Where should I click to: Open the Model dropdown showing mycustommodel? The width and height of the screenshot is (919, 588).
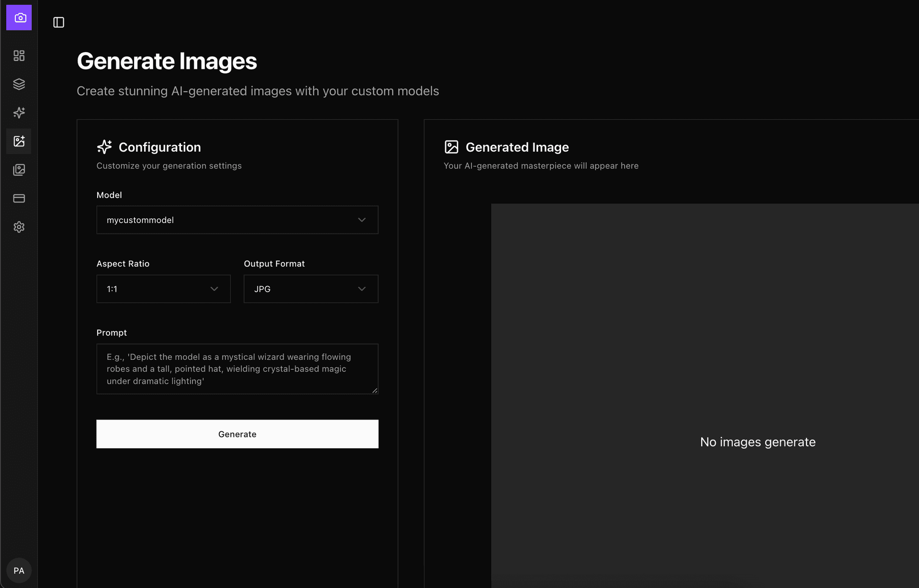[x=237, y=220]
